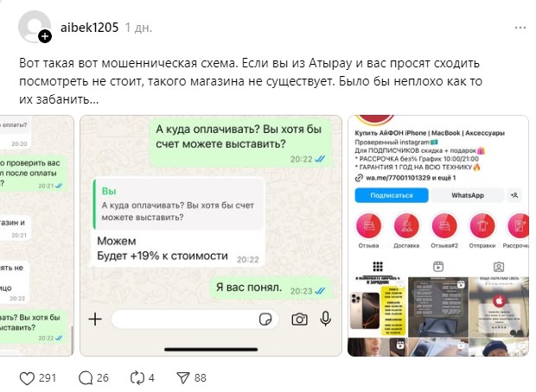The height and width of the screenshot is (392, 536).
Task: Click the blue Подписаться button
Action: click(x=392, y=195)
